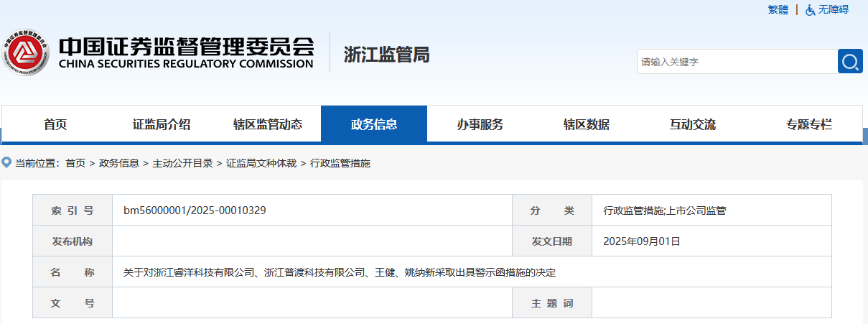Select the 政务信息 navigation tab
This screenshot has height=324, width=868.
(374, 124)
